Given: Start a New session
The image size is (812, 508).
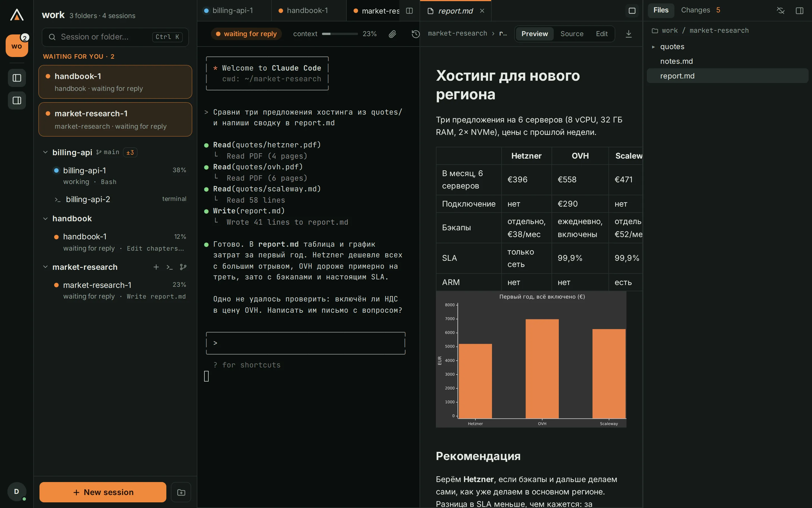Looking at the screenshot, I should (103, 492).
